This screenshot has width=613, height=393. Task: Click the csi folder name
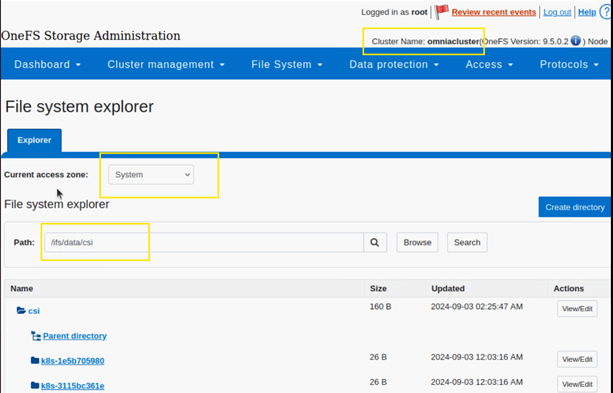pyautogui.click(x=34, y=311)
